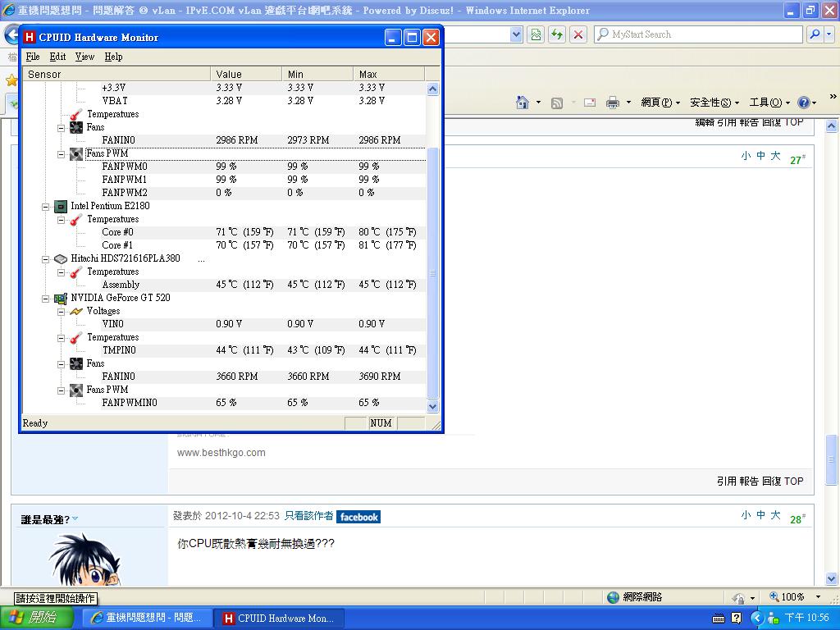Screen dimensions: 840x630
Task: Collapse the NVIDIA GeForce GT 520 node
Action: 46,298
